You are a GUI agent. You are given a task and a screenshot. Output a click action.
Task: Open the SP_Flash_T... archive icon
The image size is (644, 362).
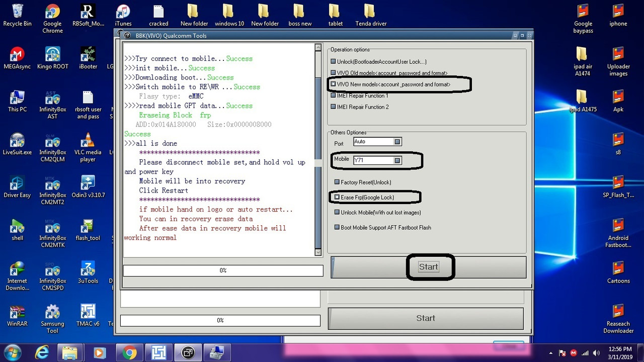(618, 187)
